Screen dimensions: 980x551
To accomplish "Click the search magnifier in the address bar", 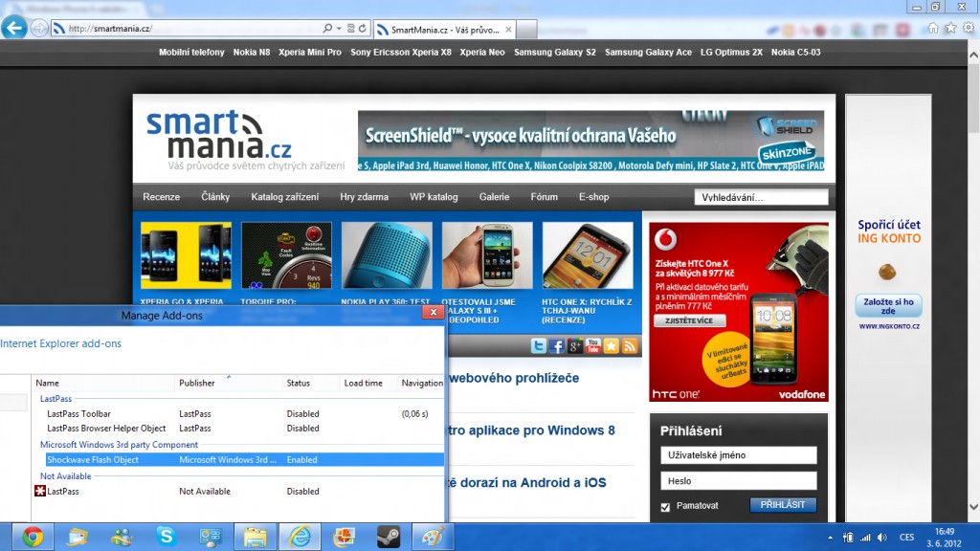I will pos(327,28).
